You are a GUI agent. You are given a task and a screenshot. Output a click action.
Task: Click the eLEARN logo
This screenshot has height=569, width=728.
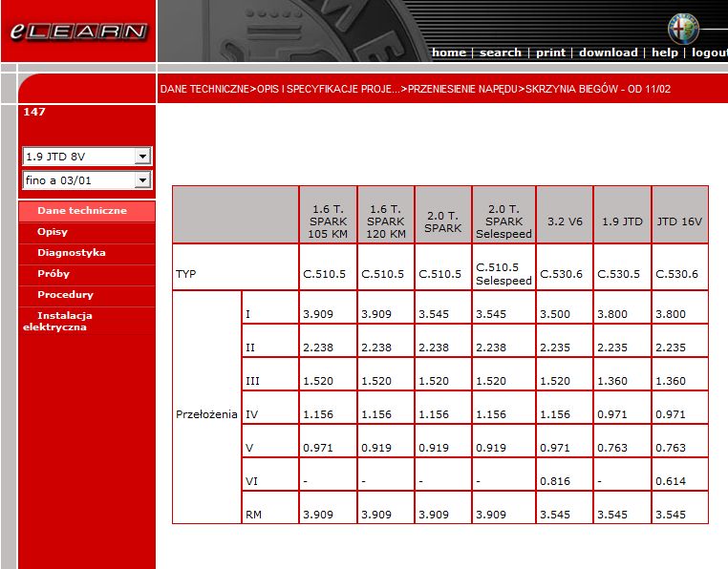coord(78,32)
